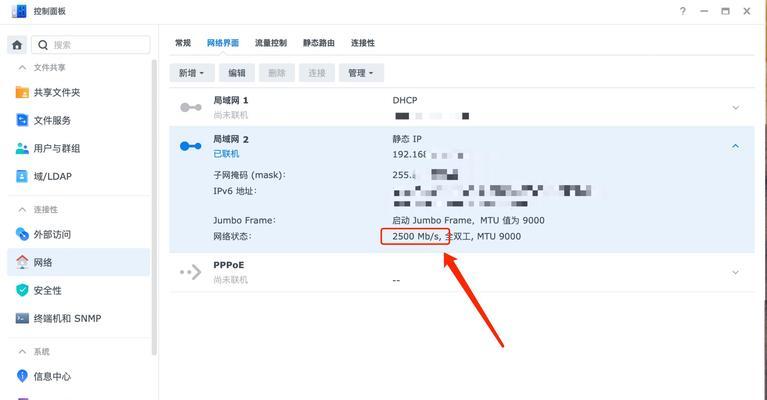Click the Security (安全性) shield icon

(x=22, y=290)
